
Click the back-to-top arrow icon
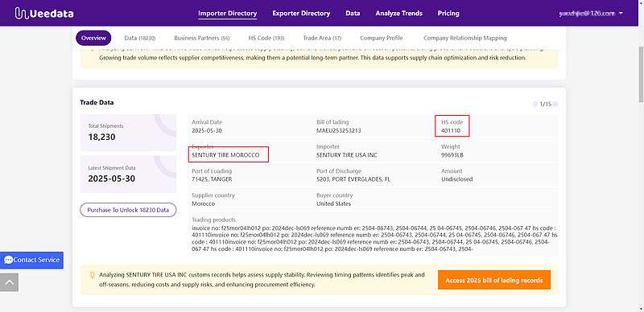[9, 282]
